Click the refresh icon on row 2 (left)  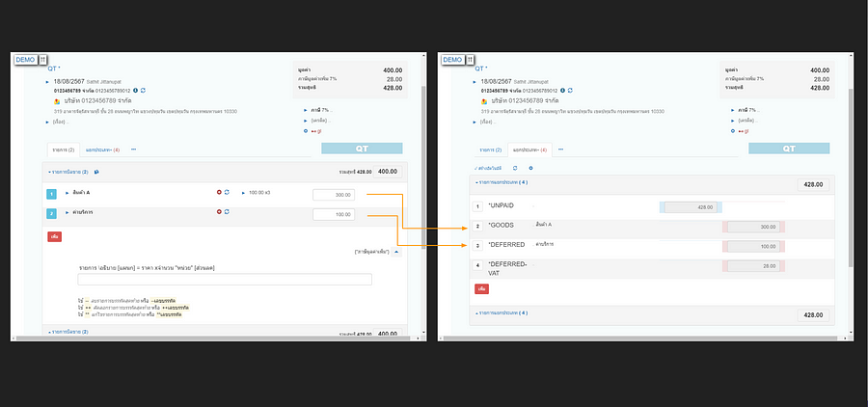click(227, 211)
